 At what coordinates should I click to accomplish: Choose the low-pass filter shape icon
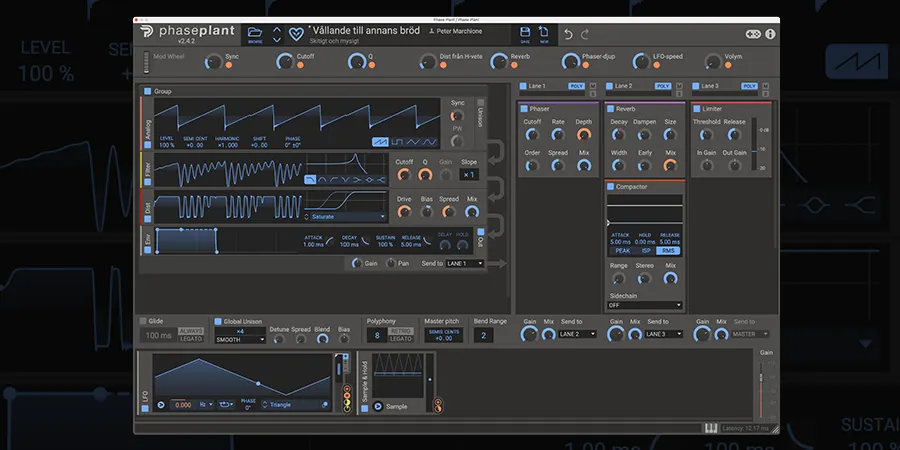click(x=310, y=180)
